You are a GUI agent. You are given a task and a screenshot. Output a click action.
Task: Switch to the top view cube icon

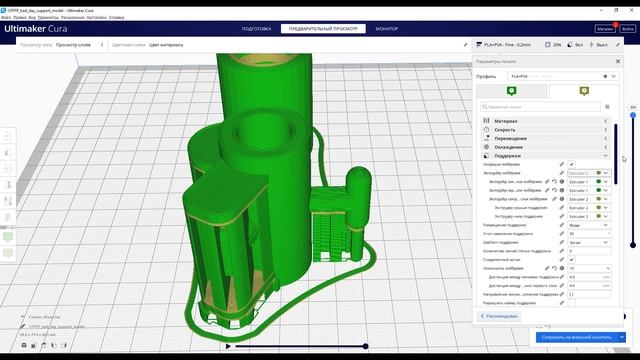[44, 345]
